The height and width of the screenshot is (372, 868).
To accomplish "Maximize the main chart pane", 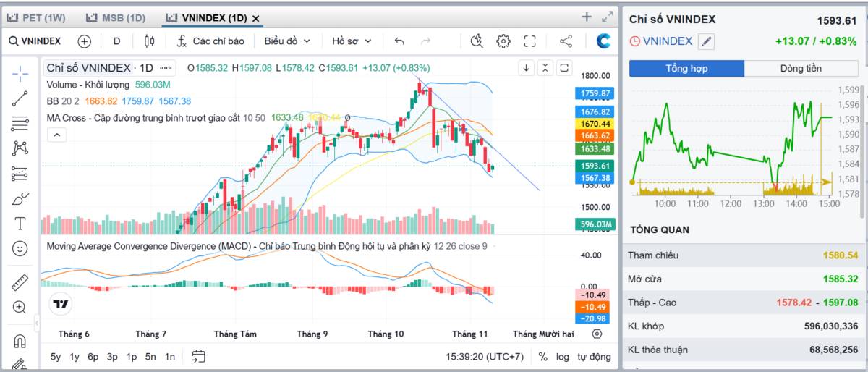I will (x=564, y=68).
